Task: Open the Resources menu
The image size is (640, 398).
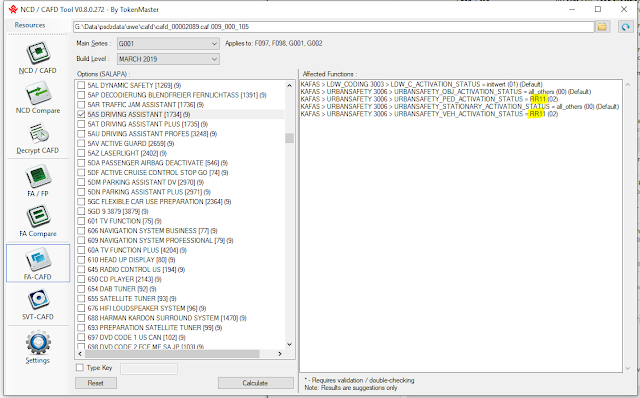Action: (x=30, y=25)
